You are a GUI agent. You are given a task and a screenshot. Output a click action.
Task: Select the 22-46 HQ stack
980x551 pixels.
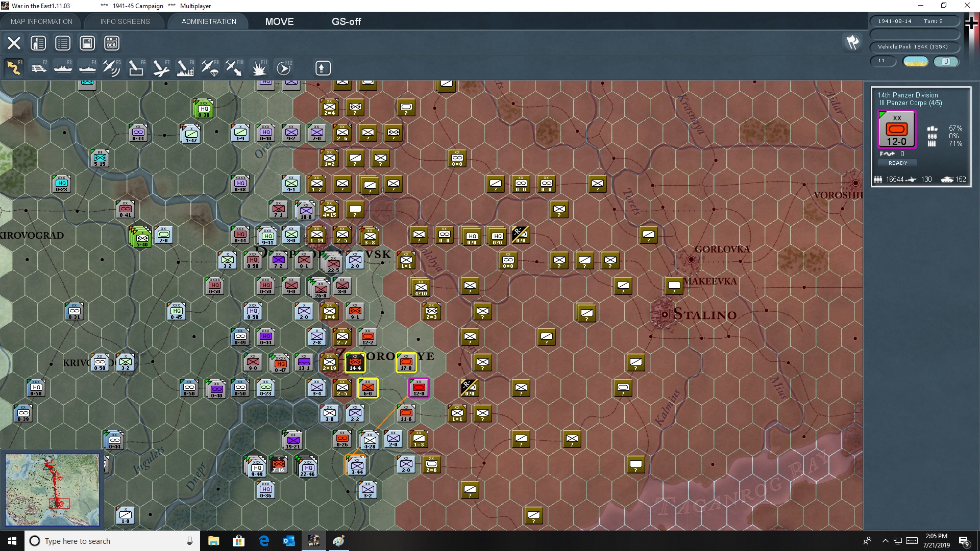307,467
